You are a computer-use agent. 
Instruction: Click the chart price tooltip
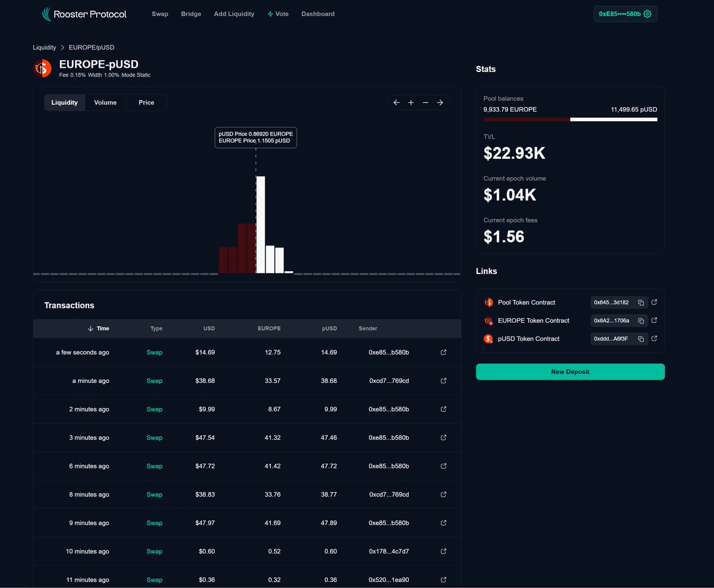[256, 137]
